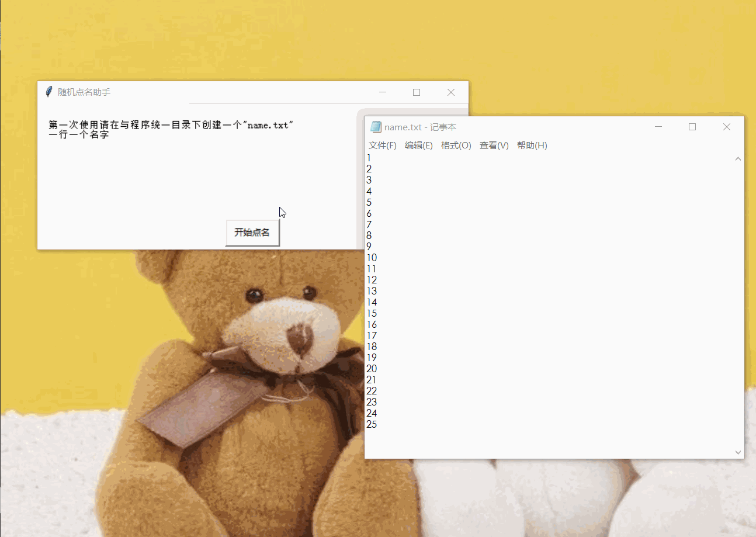
Task: Click line "22" in Notepad text
Action: tap(372, 391)
